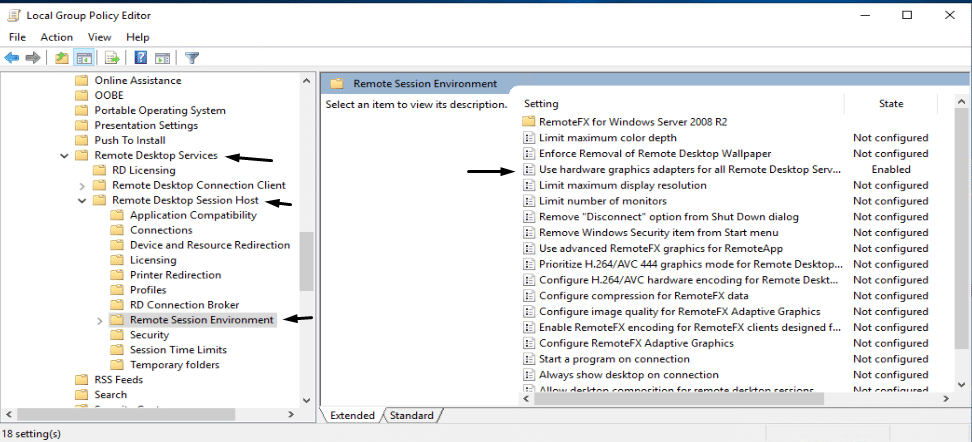The width and height of the screenshot is (972, 442).
Task: Click the settings list horizontal scrollbar
Action: pos(680,398)
